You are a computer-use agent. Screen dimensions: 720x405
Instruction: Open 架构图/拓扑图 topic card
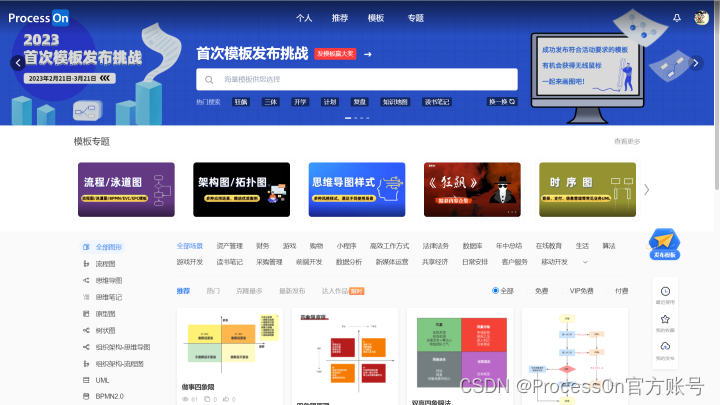(242, 189)
